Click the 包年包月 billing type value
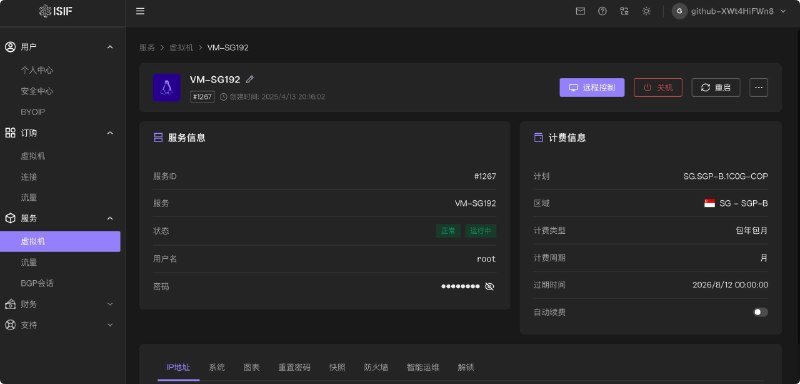The width and height of the screenshot is (800, 384). coord(752,231)
